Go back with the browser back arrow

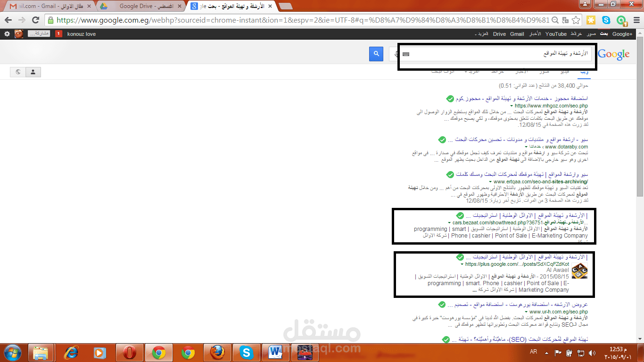point(8,20)
